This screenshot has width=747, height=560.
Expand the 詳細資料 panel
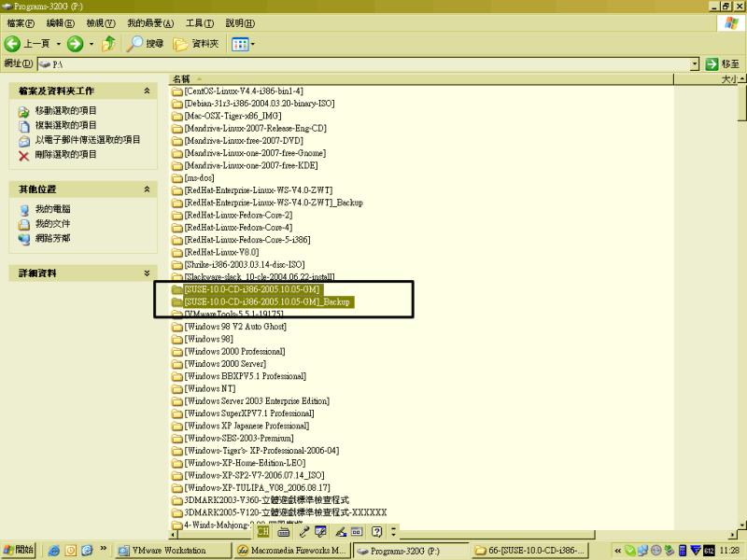pos(147,273)
